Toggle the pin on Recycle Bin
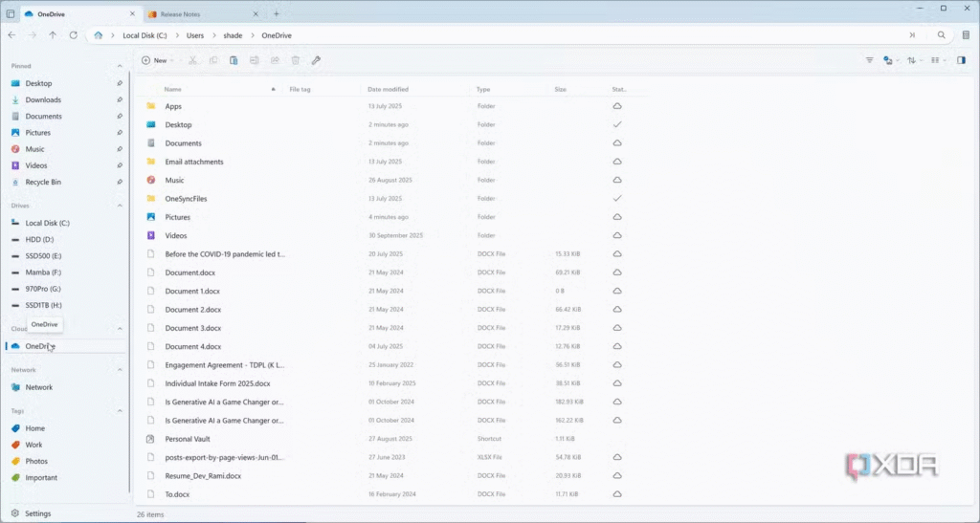 click(x=120, y=183)
